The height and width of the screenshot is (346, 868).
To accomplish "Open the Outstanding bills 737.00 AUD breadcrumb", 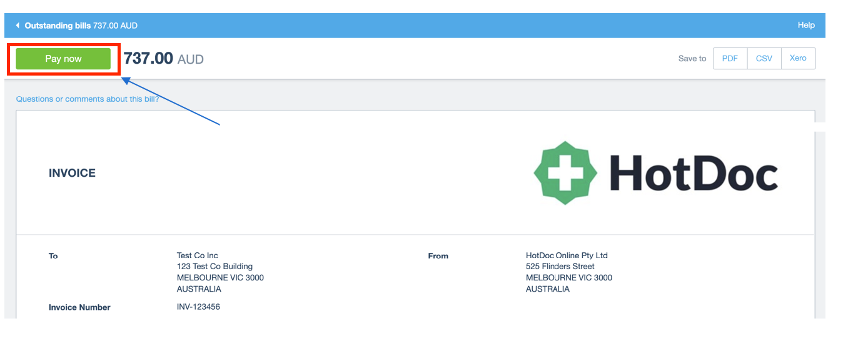I will tap(81, 26).
